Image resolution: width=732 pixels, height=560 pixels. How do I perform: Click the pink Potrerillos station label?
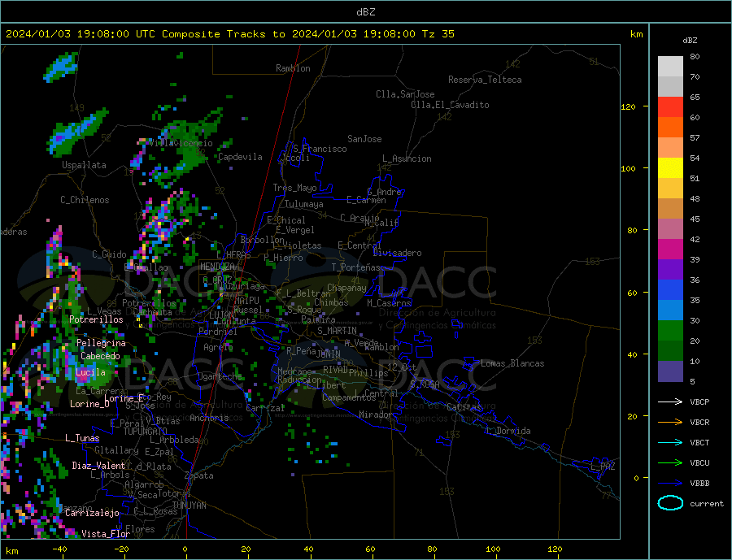(x=96, y=319)
